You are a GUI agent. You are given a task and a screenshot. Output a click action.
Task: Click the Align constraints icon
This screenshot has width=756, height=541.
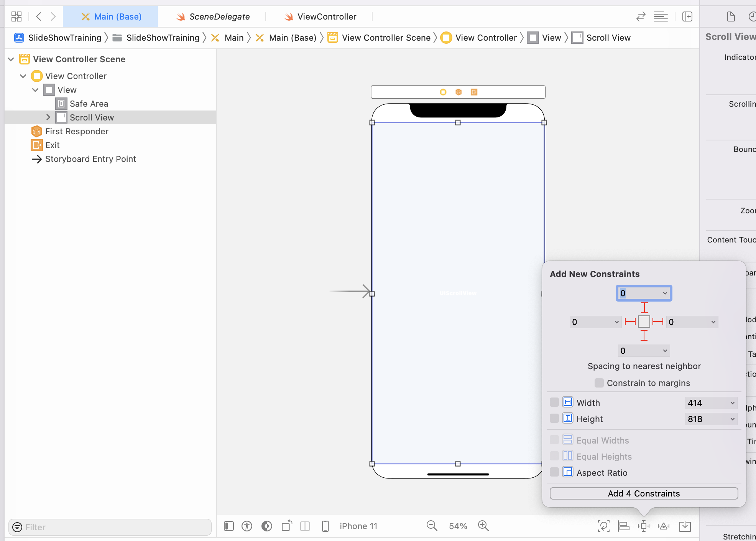click(x=624, y=526)
